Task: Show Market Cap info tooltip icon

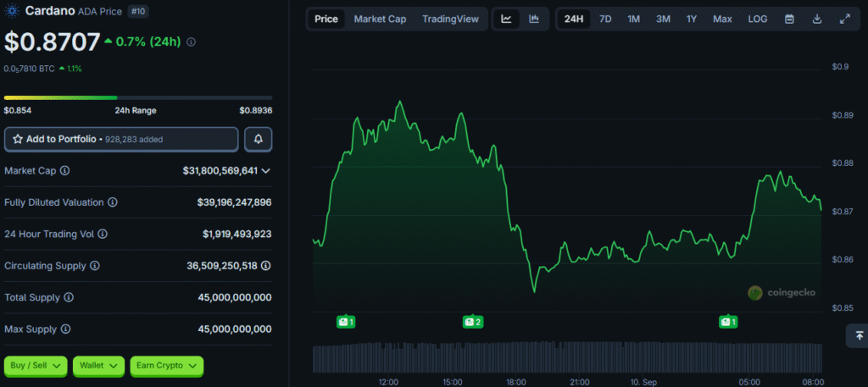Action: tap(64, 171)
